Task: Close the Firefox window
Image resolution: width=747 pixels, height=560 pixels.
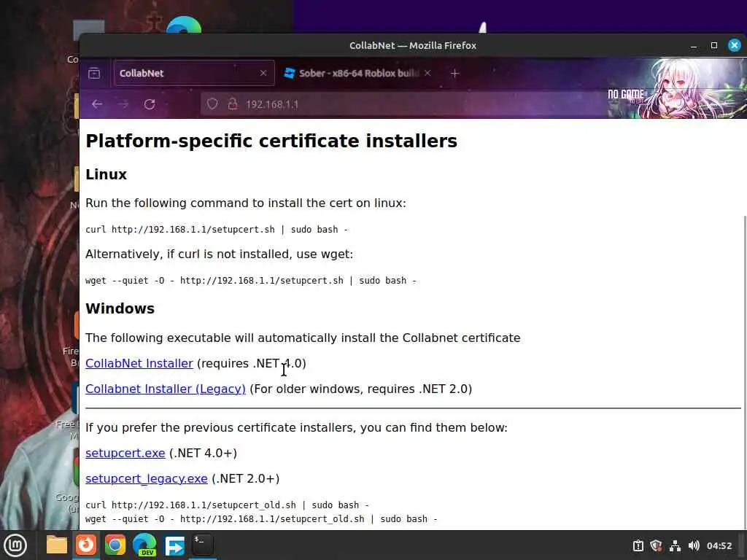Action: click(735, 45)
